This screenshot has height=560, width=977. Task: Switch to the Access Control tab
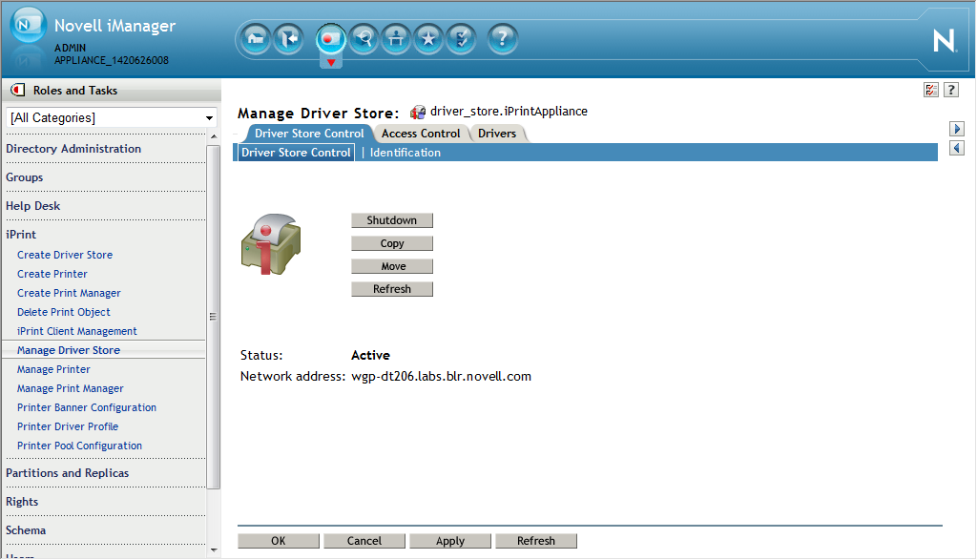(x=421, y=134)
